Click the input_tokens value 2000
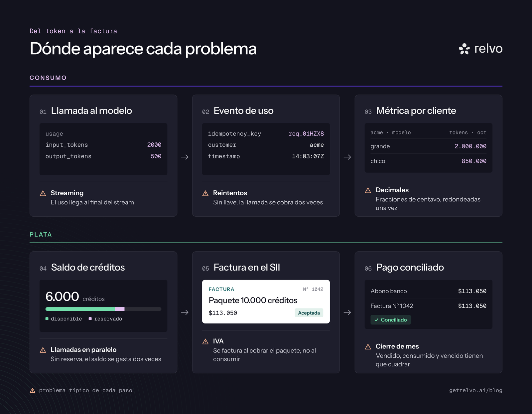This screenshot has width=532, height=414. pos(154,145)
